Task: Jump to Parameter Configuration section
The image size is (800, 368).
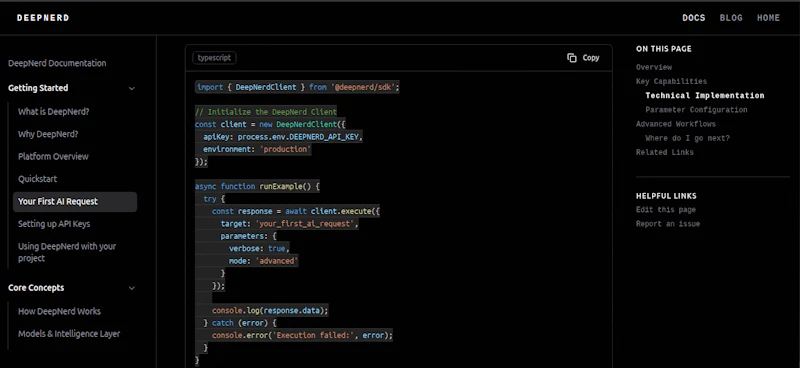Action: [696, 110]
